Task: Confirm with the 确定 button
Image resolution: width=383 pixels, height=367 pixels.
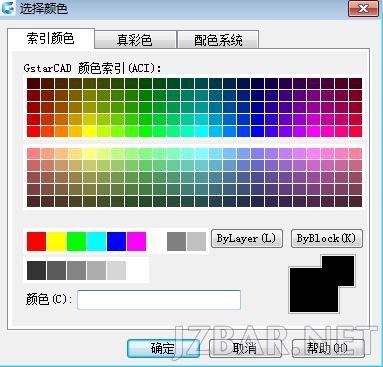Action: pyautogui.click(x=163, y=349)
